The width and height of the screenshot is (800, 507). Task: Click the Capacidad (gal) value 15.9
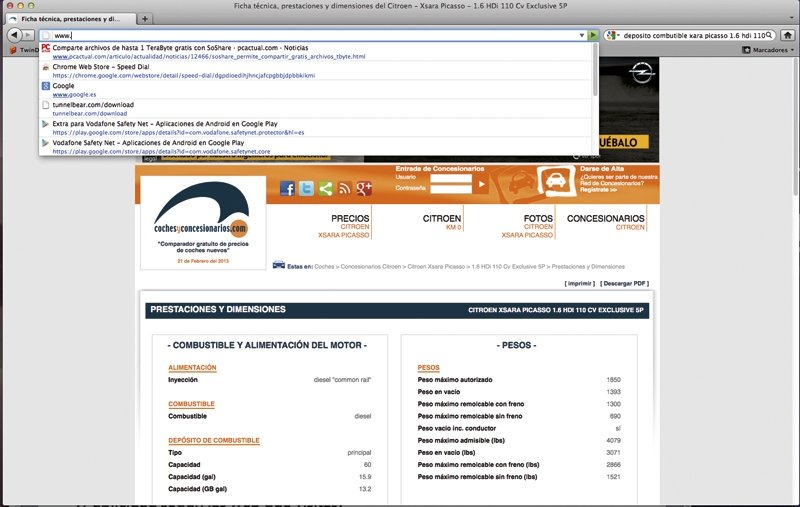point(365,477)
